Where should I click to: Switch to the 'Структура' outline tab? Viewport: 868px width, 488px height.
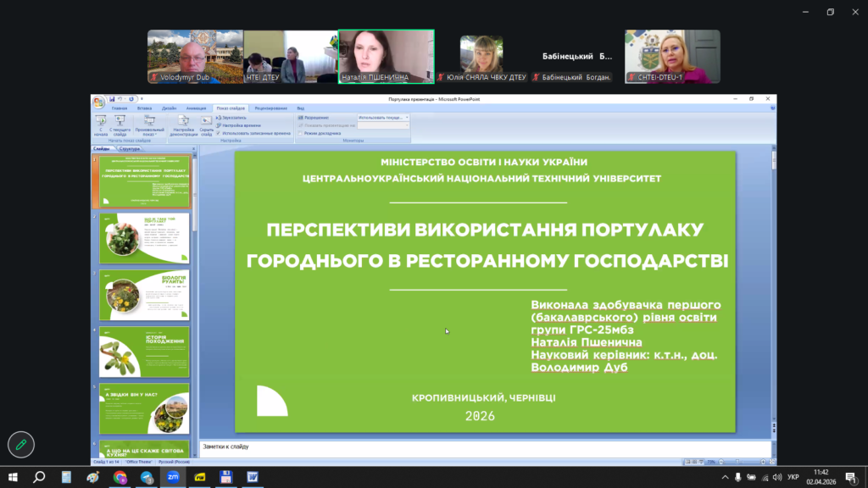point(130,149)
